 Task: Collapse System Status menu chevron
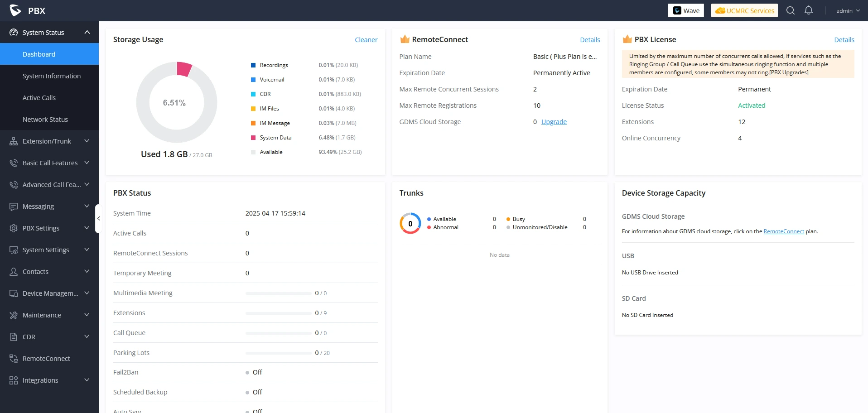coord(87,33)
